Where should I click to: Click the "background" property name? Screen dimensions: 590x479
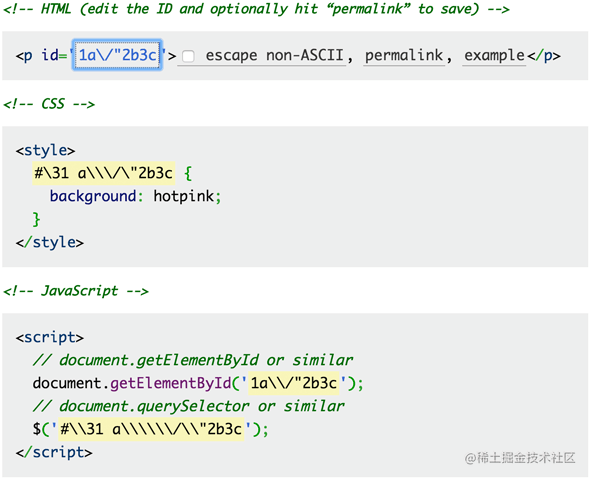point(93,196)
